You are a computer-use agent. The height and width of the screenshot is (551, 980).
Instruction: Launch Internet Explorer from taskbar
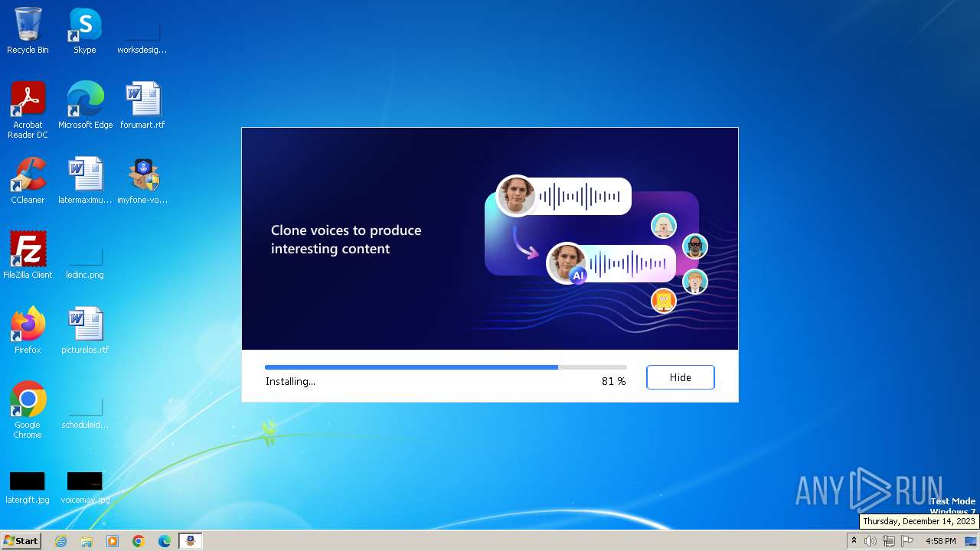click(x=60, y=541)
